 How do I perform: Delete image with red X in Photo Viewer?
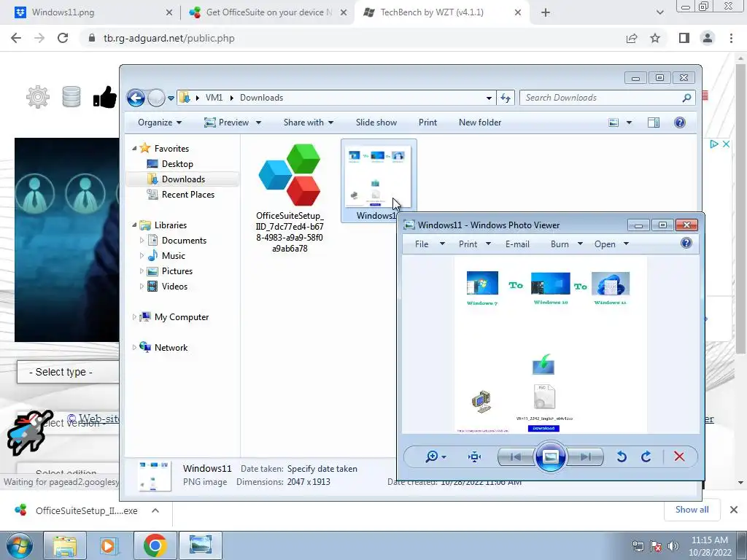click(x=679, y=456)
